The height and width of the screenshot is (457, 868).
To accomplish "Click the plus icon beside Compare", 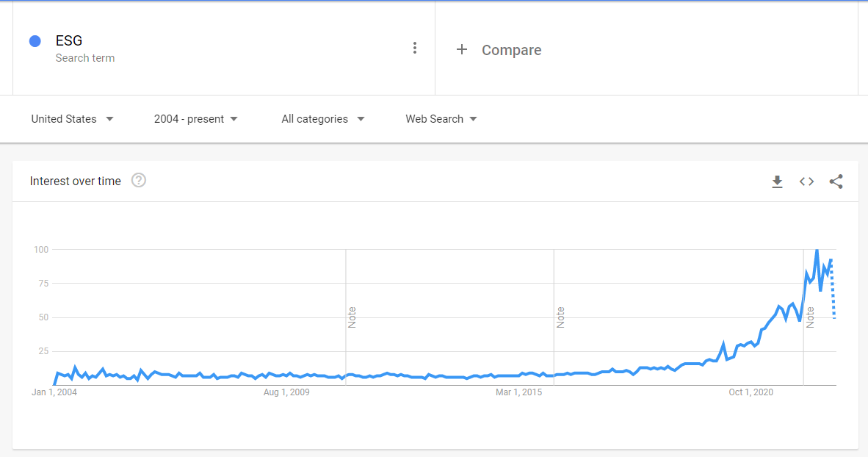I will click(x=462, y=50).
